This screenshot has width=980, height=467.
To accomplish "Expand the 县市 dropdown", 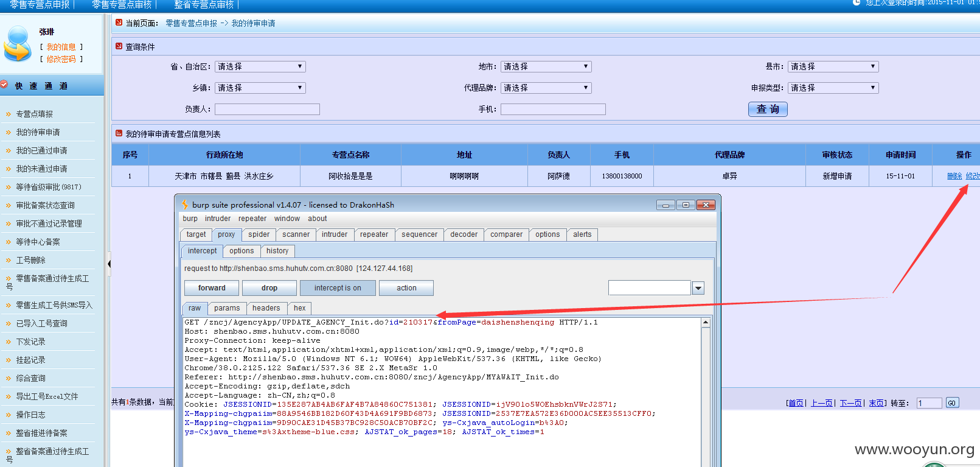I will 833,66.
